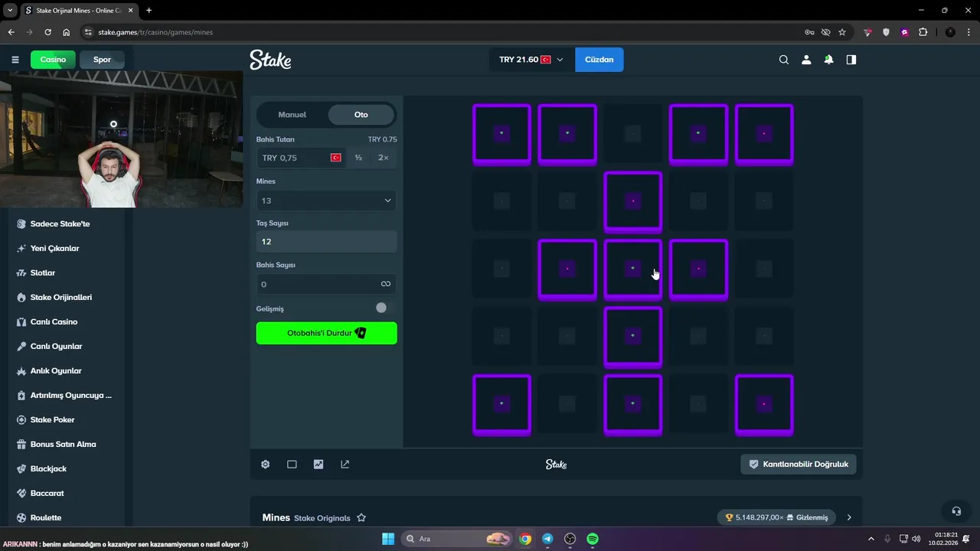Open Stake Orijinalleri sidebar item
The height and width of the screenshot is (551, 980).
[x=63, y=298]
